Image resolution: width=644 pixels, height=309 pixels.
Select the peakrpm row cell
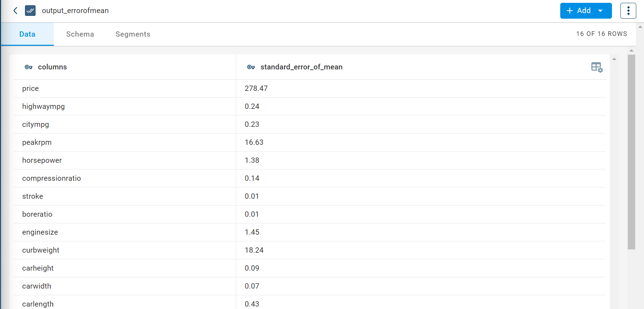click(125, 142)
